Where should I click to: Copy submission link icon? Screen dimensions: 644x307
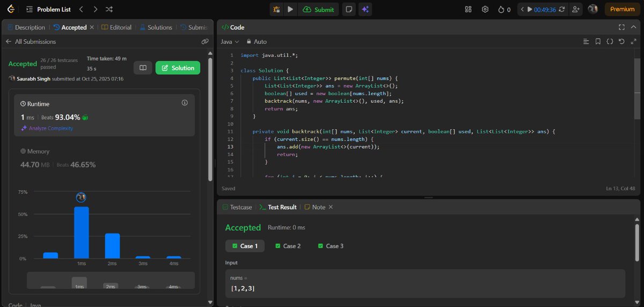pyautogui.click(x=204, y=41)
